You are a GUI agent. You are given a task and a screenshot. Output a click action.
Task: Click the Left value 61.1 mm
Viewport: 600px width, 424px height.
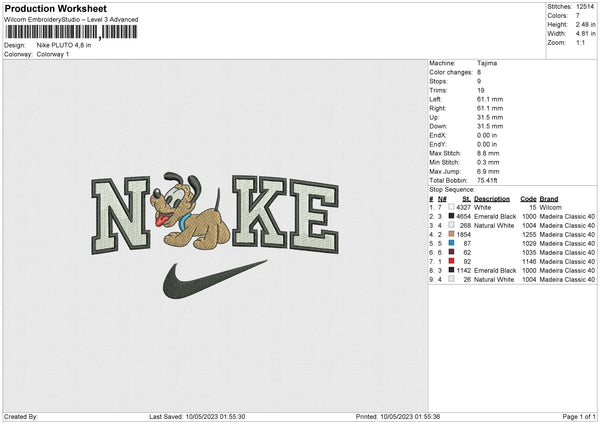tap(490, 99)
